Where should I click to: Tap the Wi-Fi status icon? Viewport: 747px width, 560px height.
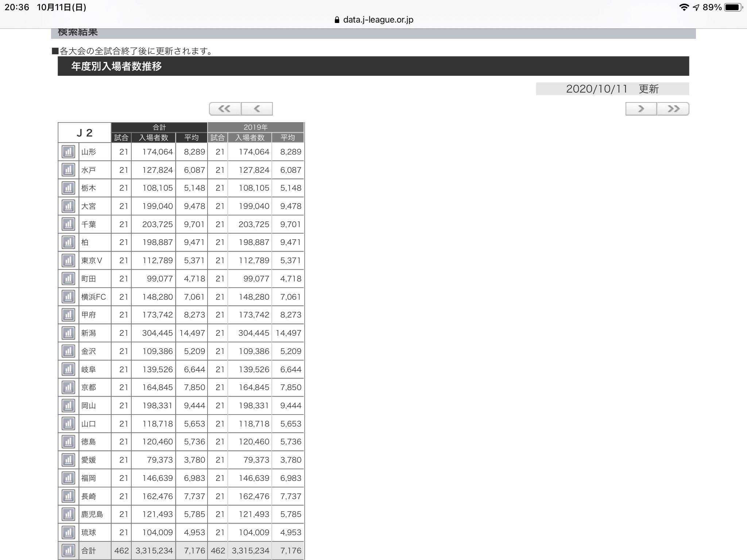(684, 7)
